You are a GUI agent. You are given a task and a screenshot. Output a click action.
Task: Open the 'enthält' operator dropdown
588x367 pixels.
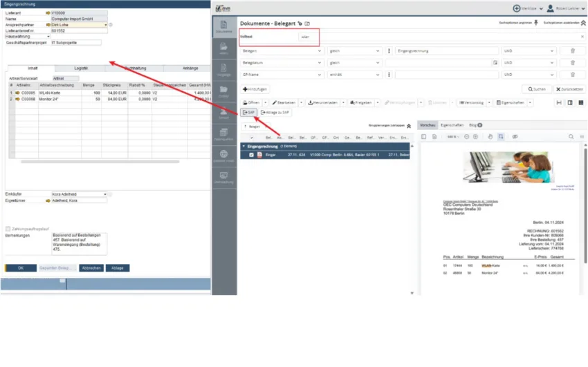pyautogui.click(x=354, y=75)
